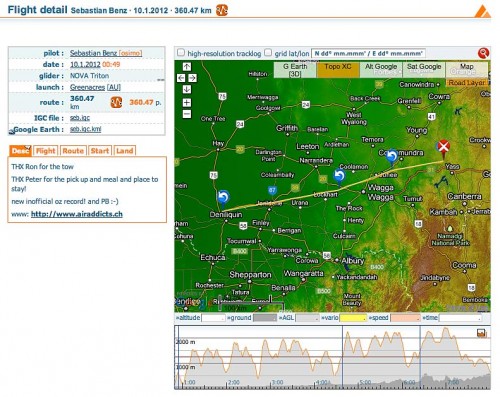The width and height of the screenshot is (500, 397).
Task: Click the time value field
Action: [x=460, y=318]
